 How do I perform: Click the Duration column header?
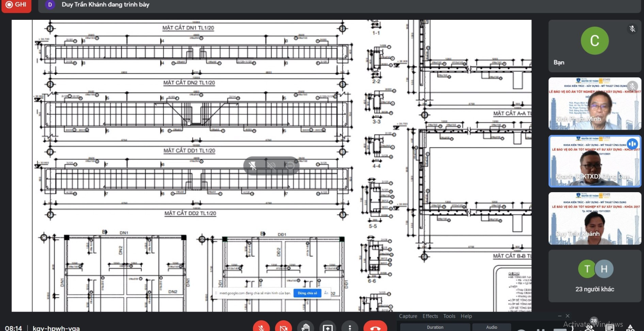pos(435,327)
